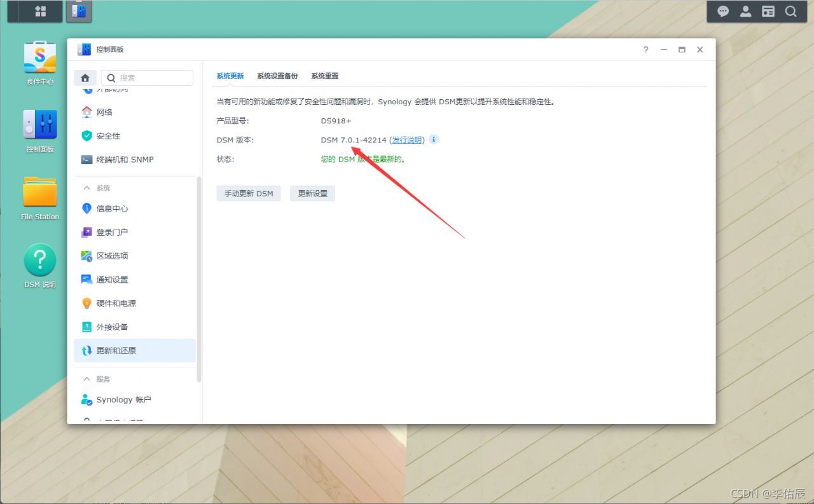Go to Control Panel home icon

coord(85,78)
